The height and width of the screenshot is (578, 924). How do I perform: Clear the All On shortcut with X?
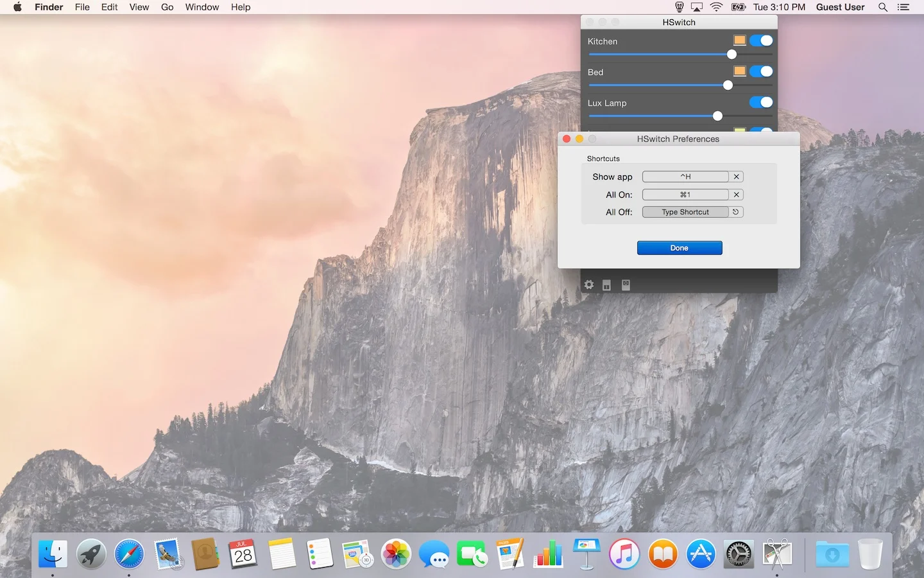coord(737,195)
